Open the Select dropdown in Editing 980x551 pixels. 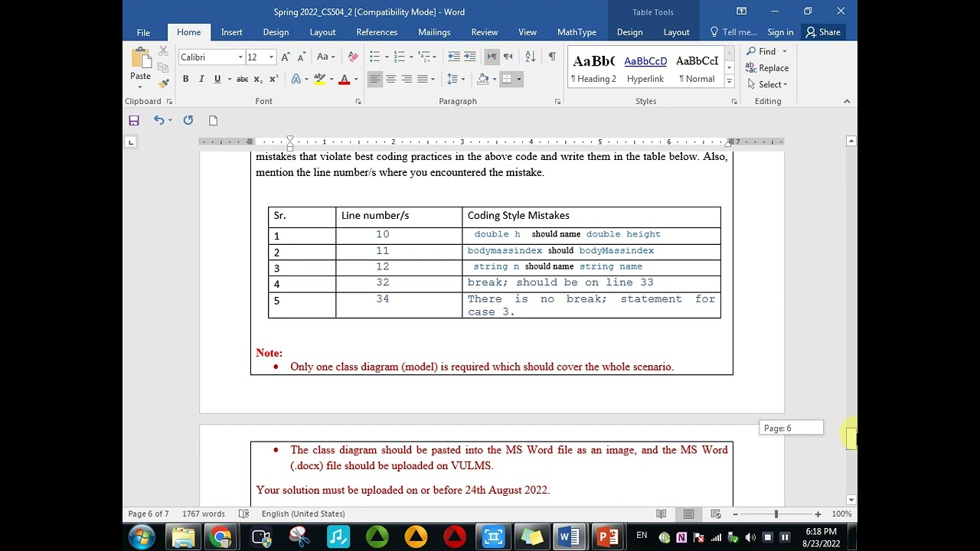click(768, 84)
